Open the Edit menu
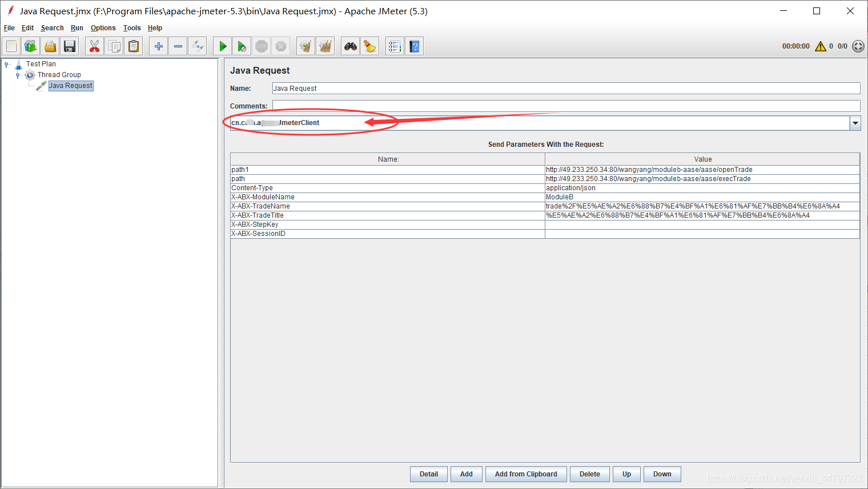Image resolution: width=868 pixels, height=489 pixels. [27, 28]
